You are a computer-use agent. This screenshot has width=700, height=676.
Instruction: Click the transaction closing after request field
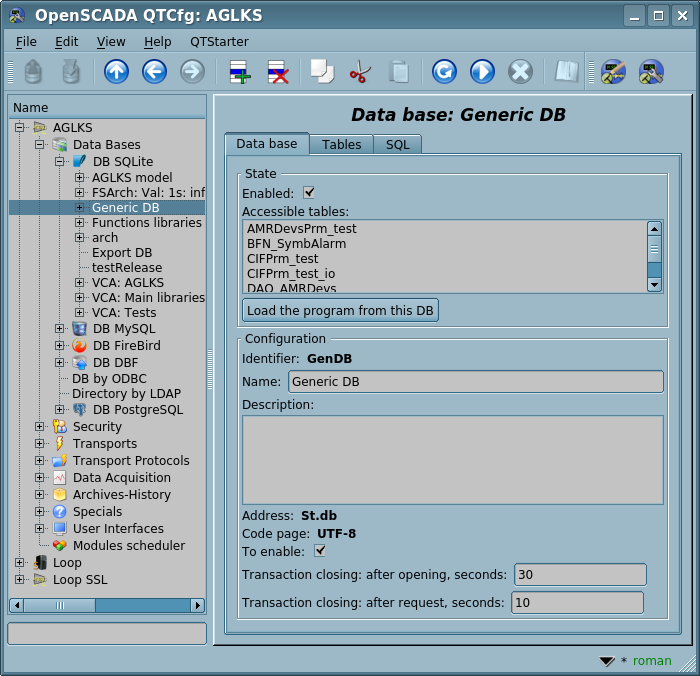[577, 602]
